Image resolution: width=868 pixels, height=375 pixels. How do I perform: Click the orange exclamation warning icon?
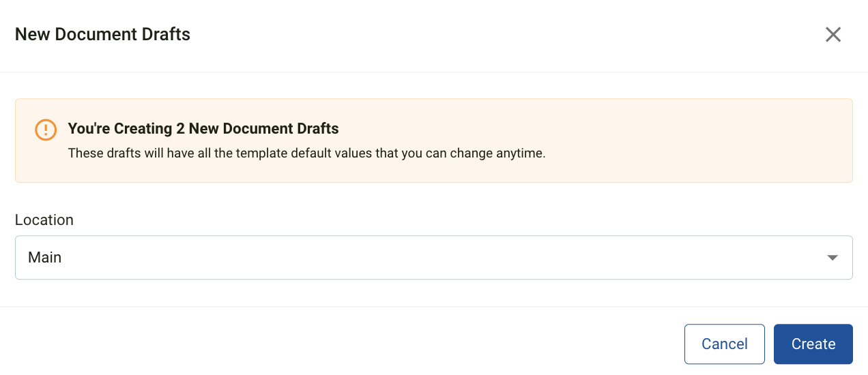coord(46,130)
